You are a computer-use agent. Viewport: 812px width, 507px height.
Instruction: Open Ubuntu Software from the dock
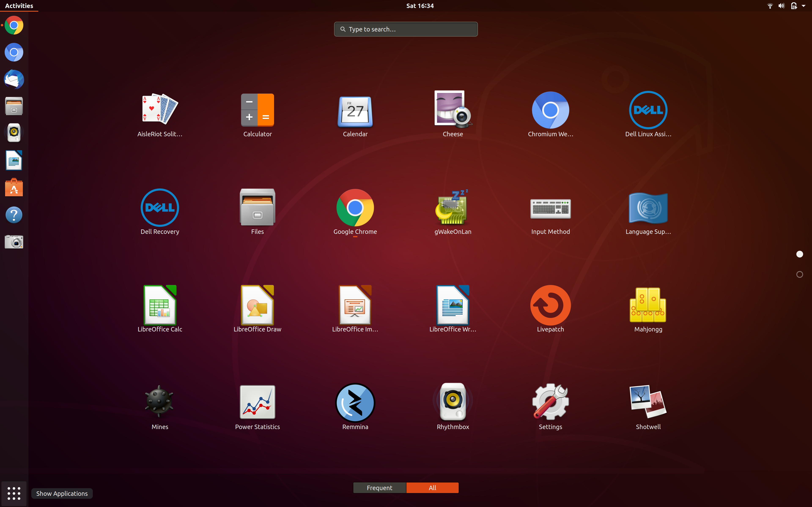[x=14, y=187]
